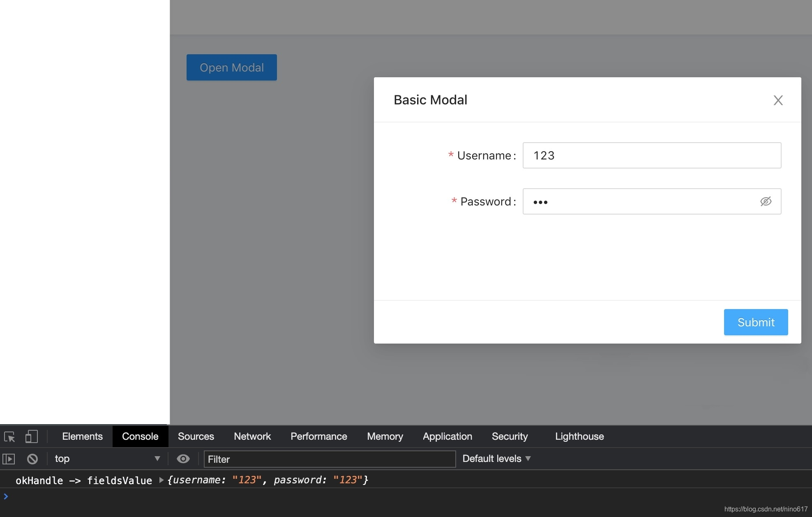
Task: Open the Sources panel
Action: (x=196, y=436)
